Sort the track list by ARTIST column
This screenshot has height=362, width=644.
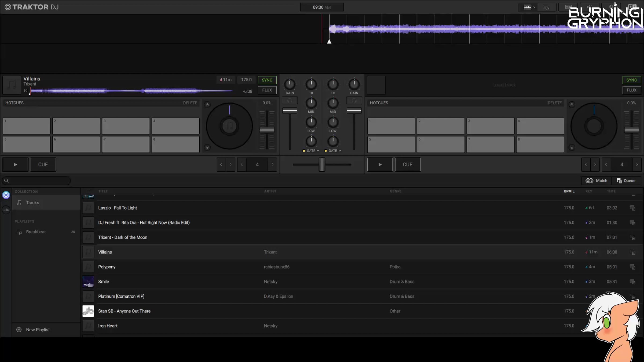pos(270,191)
